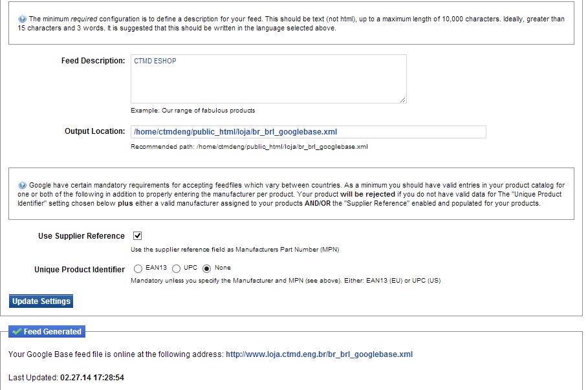Viewport: 588px width, 390px height.
Task: Toggle the Use Supplier Reference checkbox
Action: coord(137,236)
